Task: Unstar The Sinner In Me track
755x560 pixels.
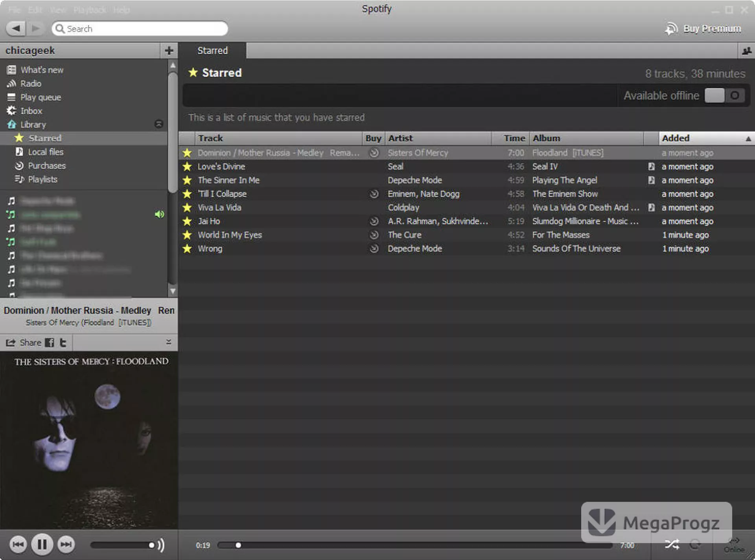Action: (x=187, y=180)
